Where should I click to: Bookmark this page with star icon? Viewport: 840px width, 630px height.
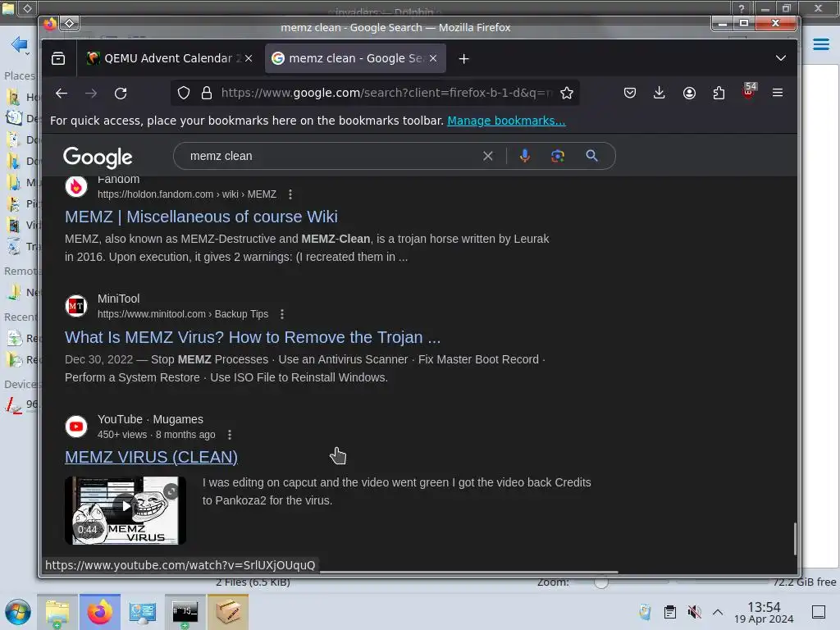(x=567, y=94)
